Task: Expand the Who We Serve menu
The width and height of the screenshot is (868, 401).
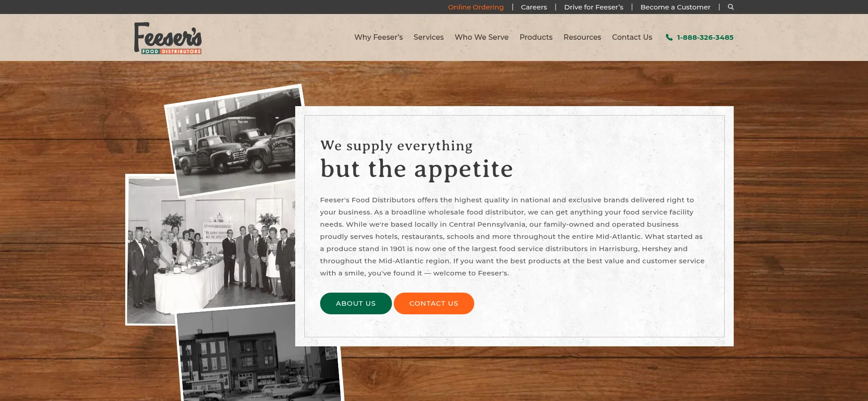Action: point(481,37)
